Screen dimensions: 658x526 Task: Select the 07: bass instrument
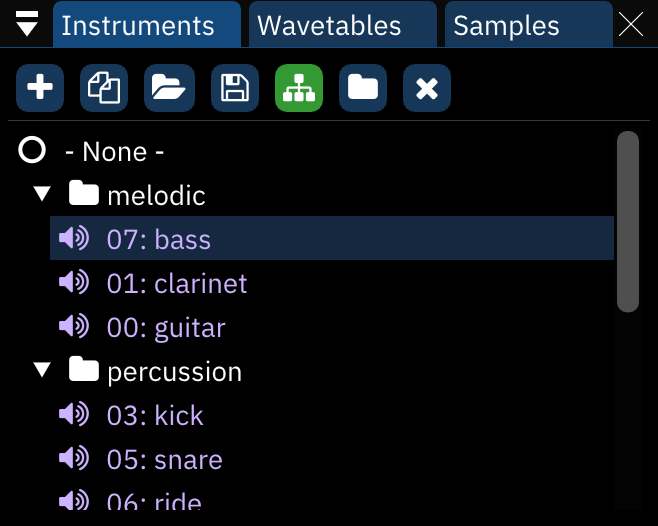pos(159,240)
